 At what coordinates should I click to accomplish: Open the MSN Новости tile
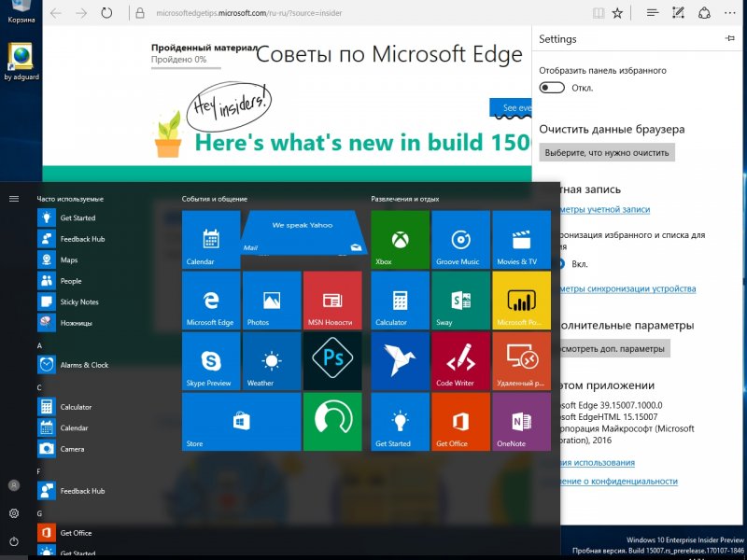coord(332,301)
